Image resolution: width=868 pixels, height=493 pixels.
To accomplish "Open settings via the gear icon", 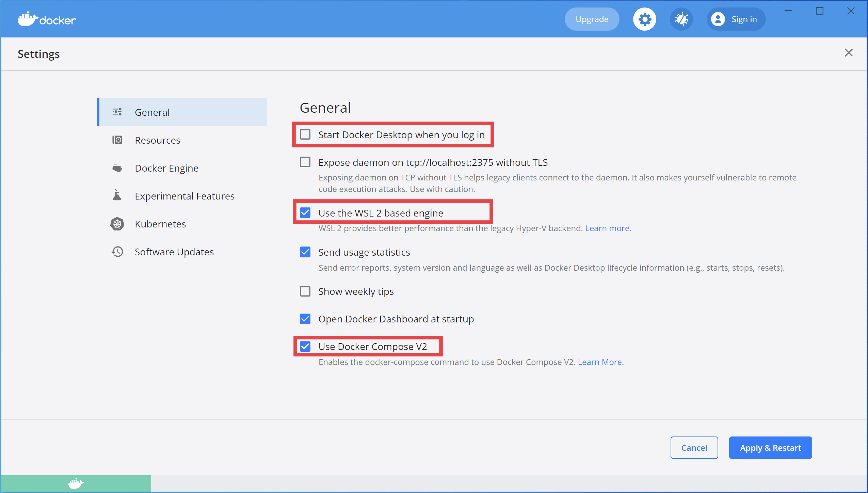I will (644, 19).
